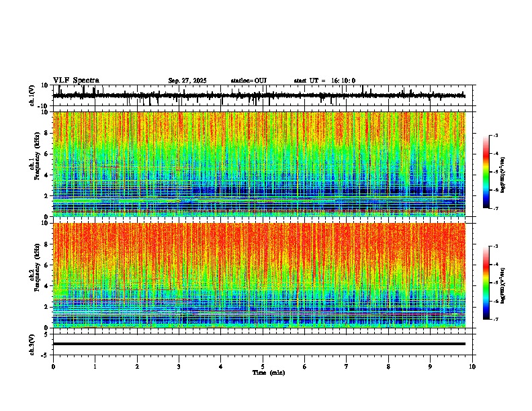Click the "8" kHz tick on ch.1 spectrogram
Image resolution: width=532 pixels, height=411 pixels.
point(46,133)
